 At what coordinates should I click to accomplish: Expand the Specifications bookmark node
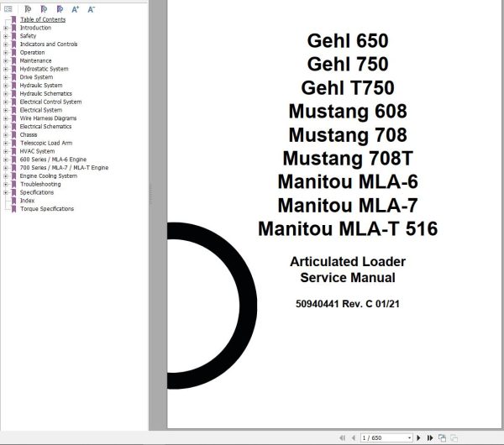(x=6, y=192)
